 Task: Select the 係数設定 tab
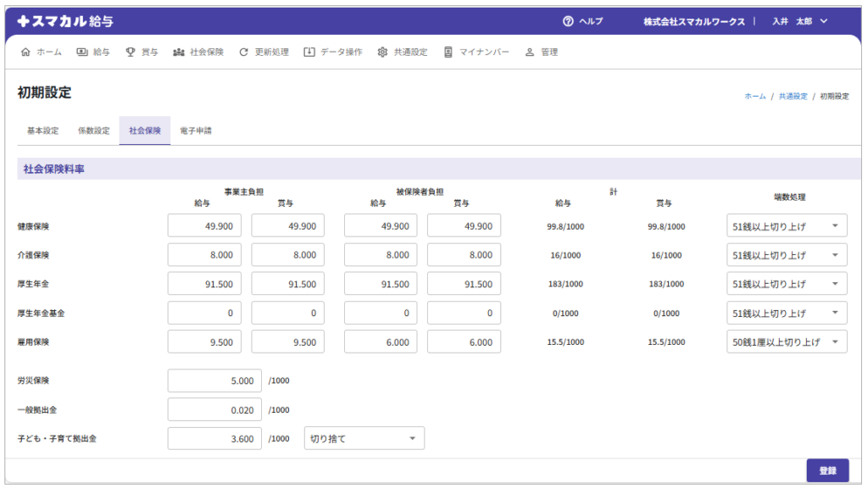[93, 131]
